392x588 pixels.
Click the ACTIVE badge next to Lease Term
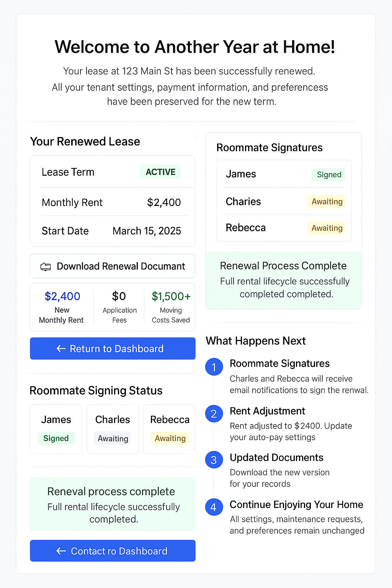pos(160,172)
